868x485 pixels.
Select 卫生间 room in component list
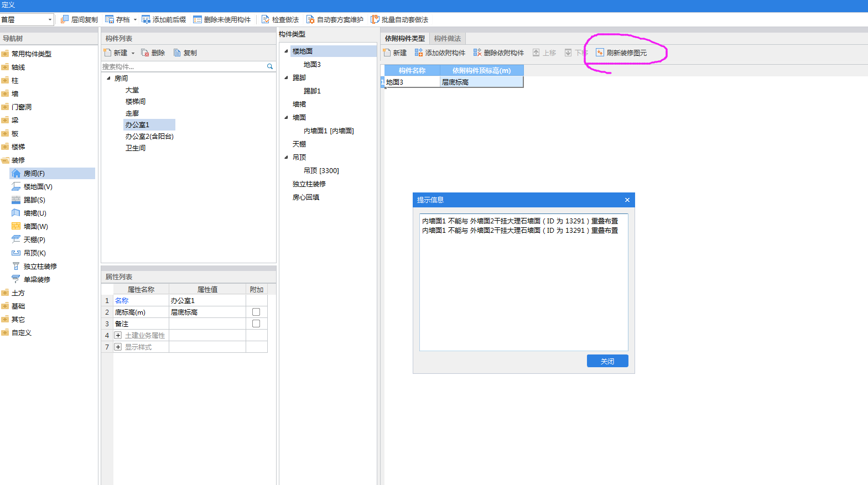(136, 148)
